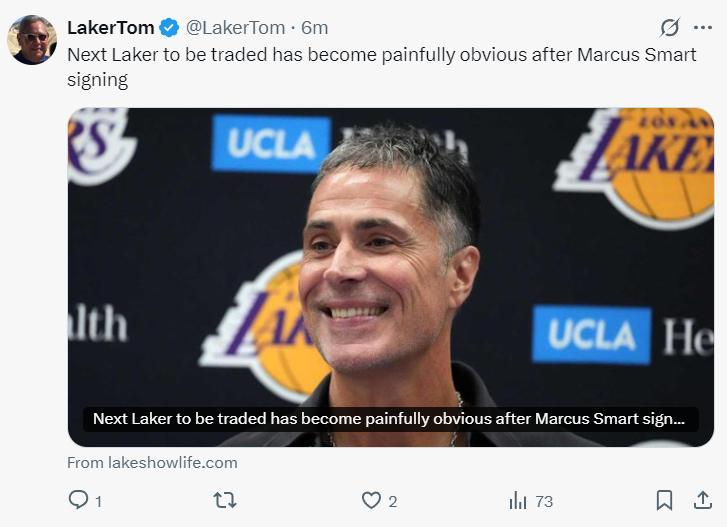Viewport: 727px width, 527px height.
Task: Click the 73 views count
Action: point(544,501)
